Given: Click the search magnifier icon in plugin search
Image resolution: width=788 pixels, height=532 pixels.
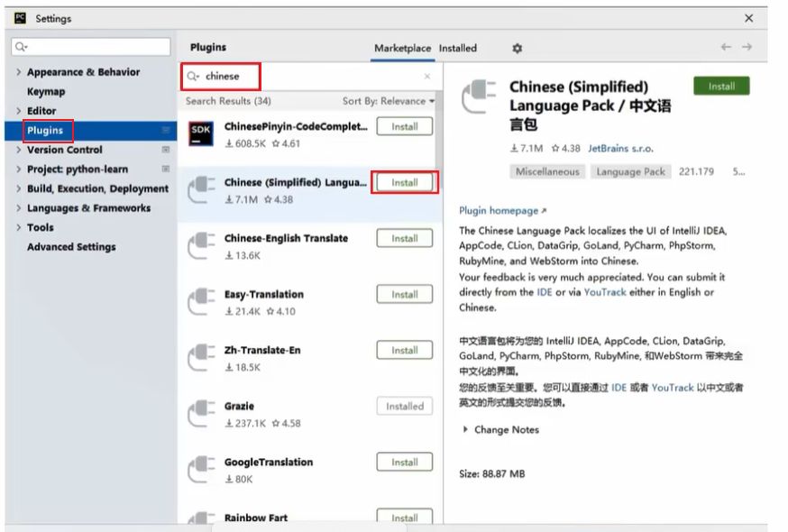Looking at the screenshot, I should point(193,77).
